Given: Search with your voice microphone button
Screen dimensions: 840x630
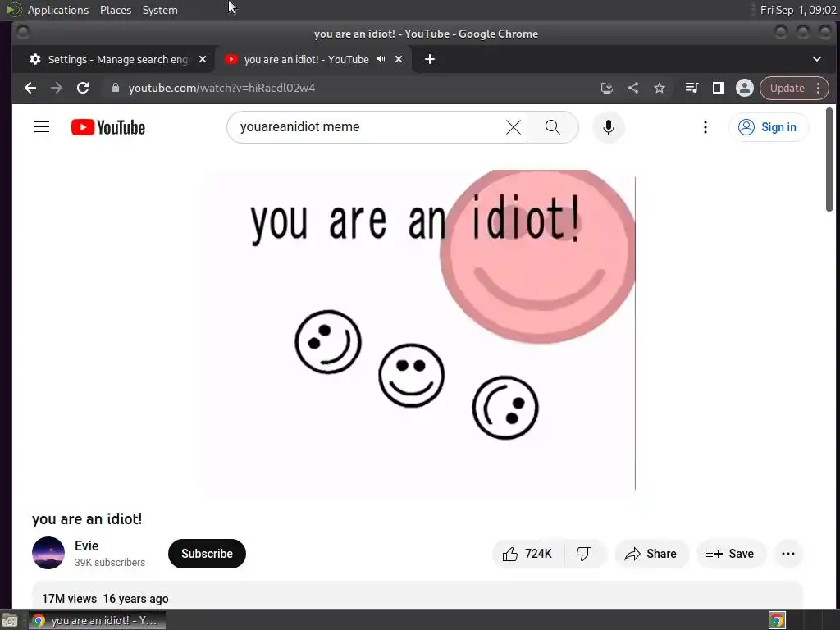Looking at the screenshot, I should [x=608, y=127].
